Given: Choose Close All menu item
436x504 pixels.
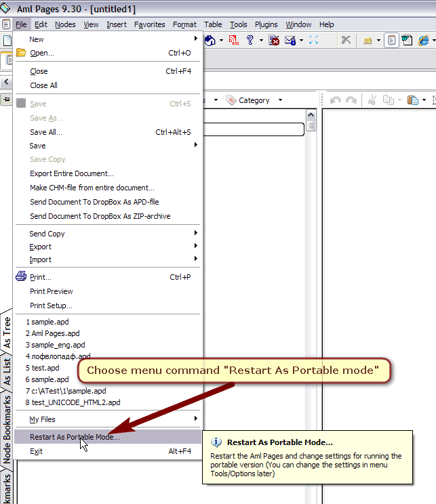Looking at the screenshot, I should (107, 85).
